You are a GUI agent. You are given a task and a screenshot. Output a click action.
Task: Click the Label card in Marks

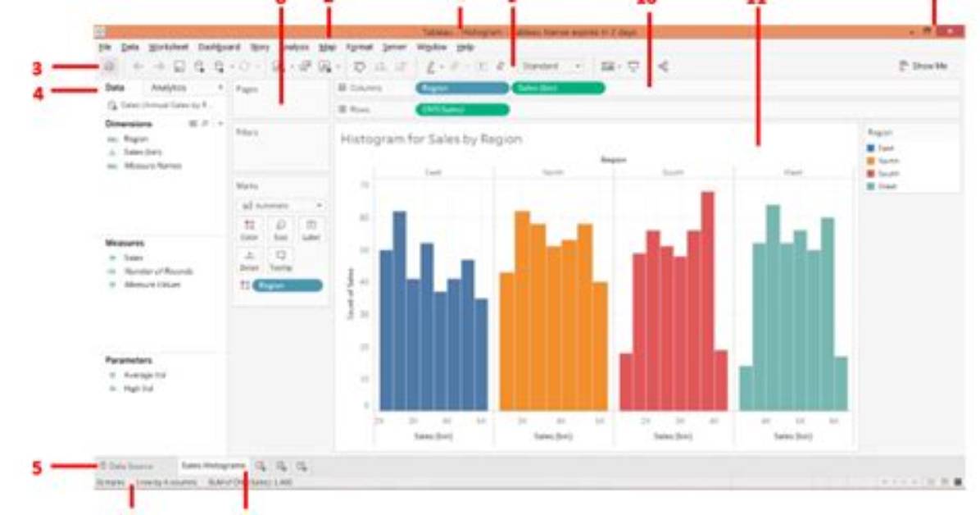tap(311, 230)
